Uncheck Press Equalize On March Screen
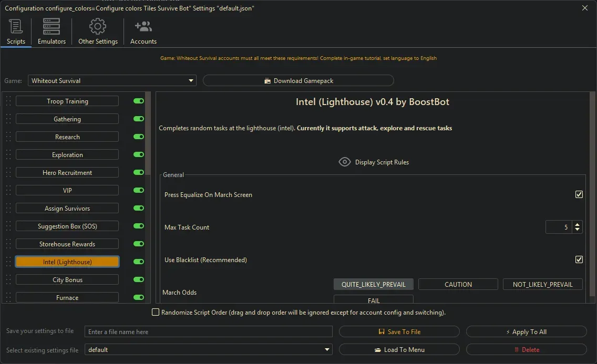 coord(579,194)
